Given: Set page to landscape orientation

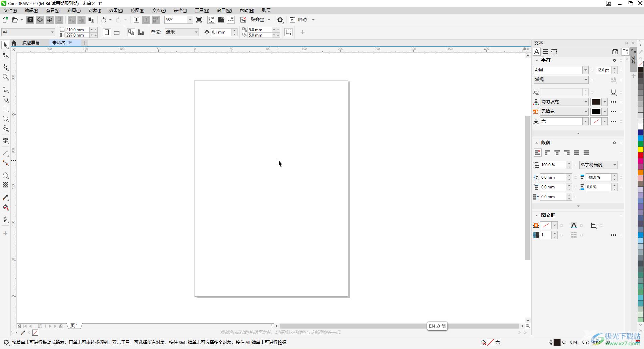Looking at the screenshot, I should [117, 32].
